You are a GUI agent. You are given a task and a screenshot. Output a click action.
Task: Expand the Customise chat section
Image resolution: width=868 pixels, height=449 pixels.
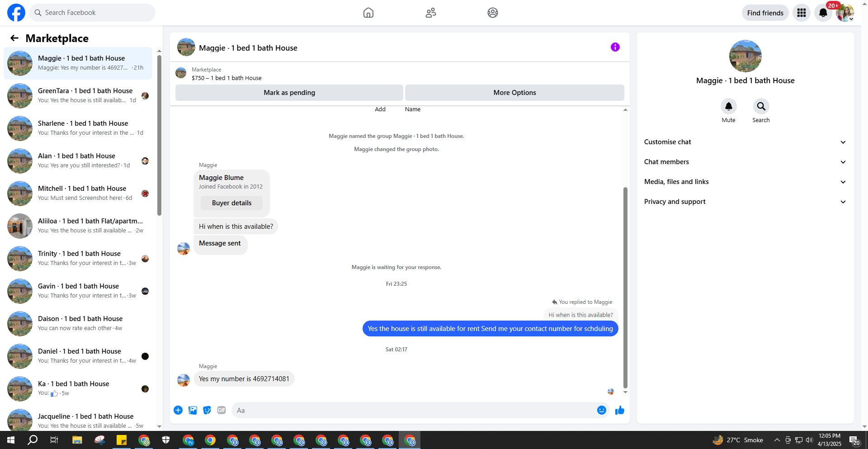coord(745,142)
